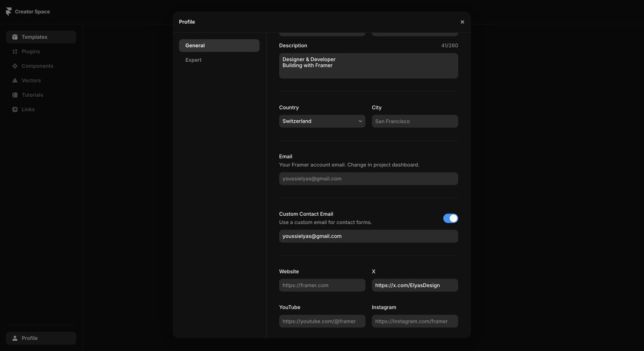Screen dimensions: 644x351
Task: Edit the Description text area
Action: pyautogui.click(x=368, y=65)
